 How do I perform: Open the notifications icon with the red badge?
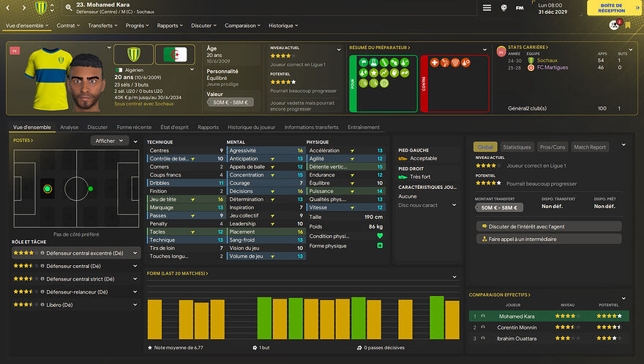614,25
